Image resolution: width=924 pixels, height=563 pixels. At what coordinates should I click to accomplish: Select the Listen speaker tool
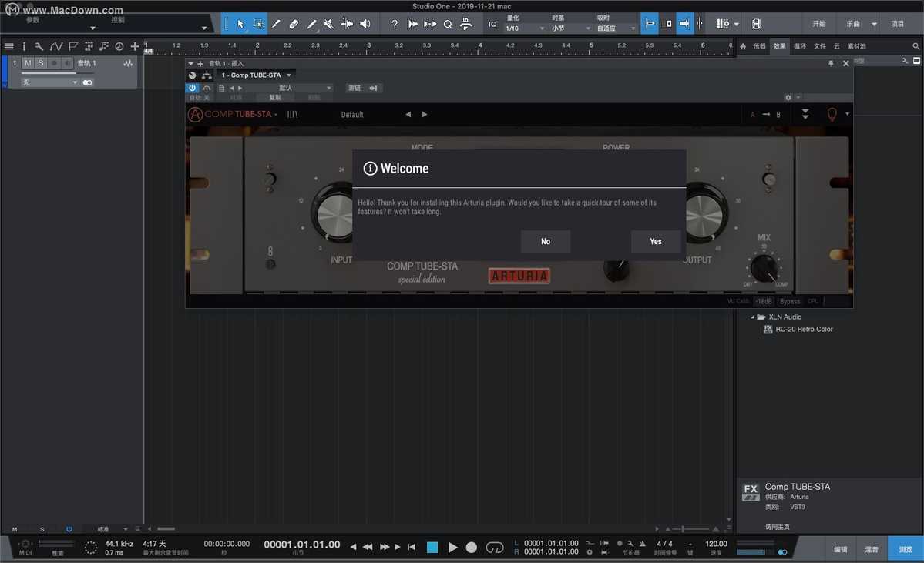click(365, 24)
